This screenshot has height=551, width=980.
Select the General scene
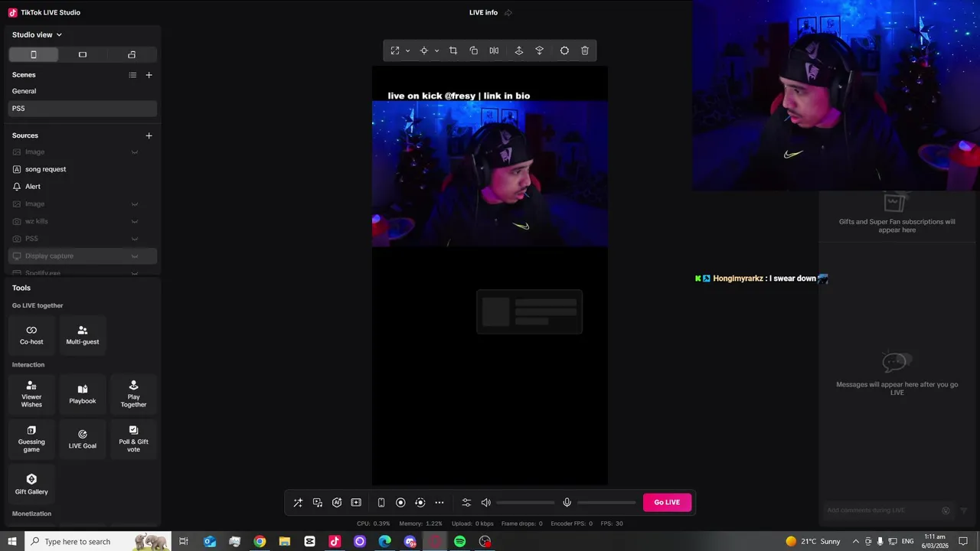(83, 91)
